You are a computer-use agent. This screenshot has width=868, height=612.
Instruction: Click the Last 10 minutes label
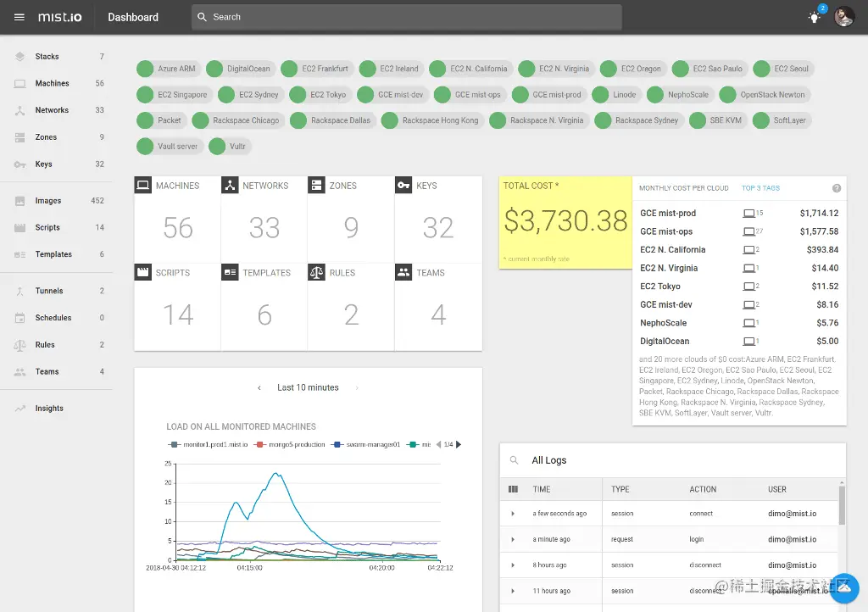[308, 388]
